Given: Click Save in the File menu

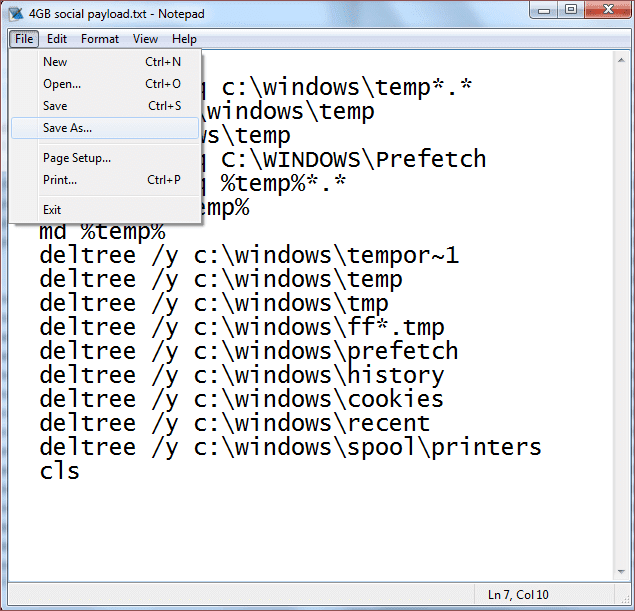Looking at the screenshot, I should coord(55,106).
